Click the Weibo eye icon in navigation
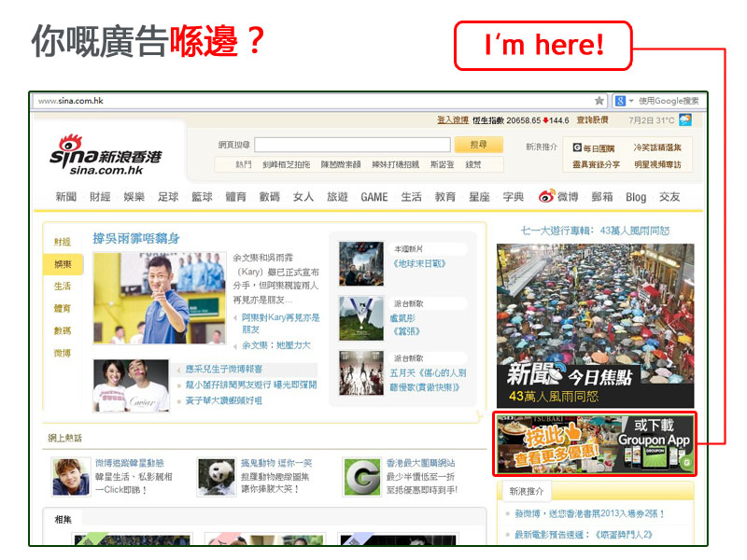The height and width of the screenshot is (560, 747). tap(546, 197)
